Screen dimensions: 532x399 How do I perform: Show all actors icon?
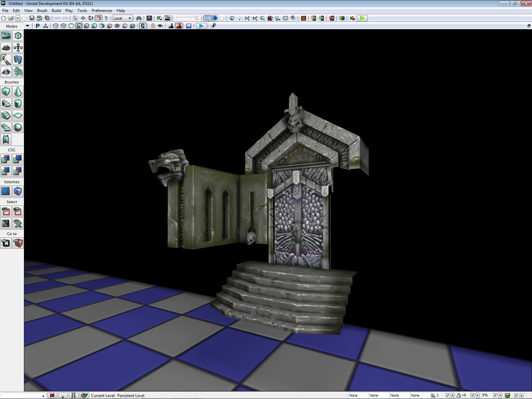click(x=18, y=223)
